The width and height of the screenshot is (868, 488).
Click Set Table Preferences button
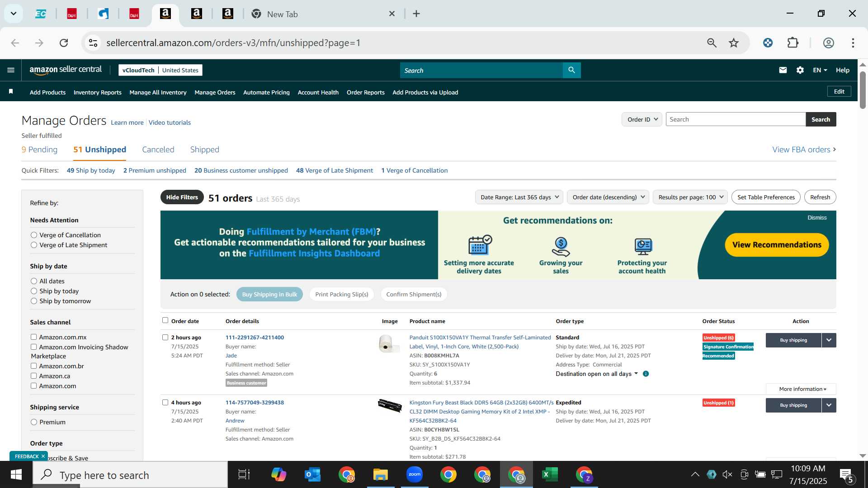766,197
